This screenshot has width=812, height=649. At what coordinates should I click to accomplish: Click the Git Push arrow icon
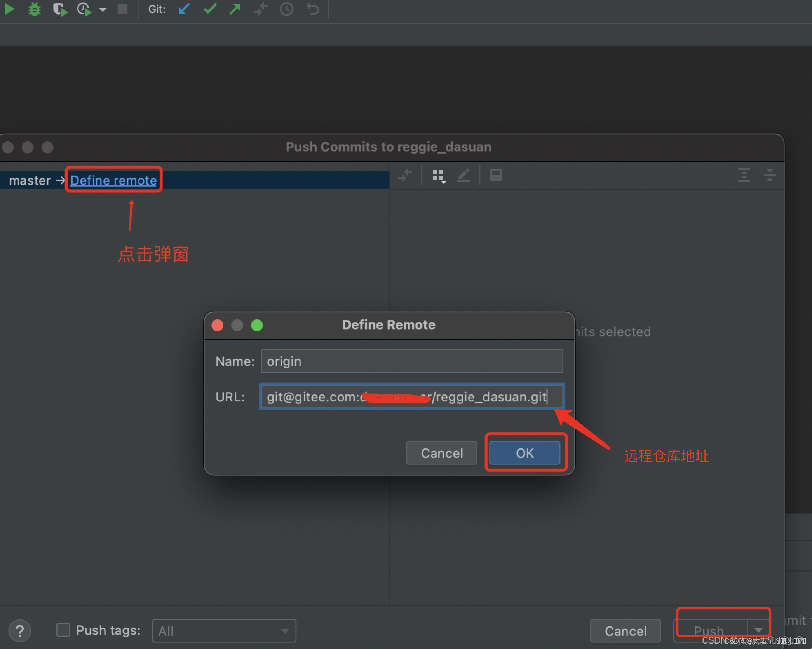pos(235,9)
